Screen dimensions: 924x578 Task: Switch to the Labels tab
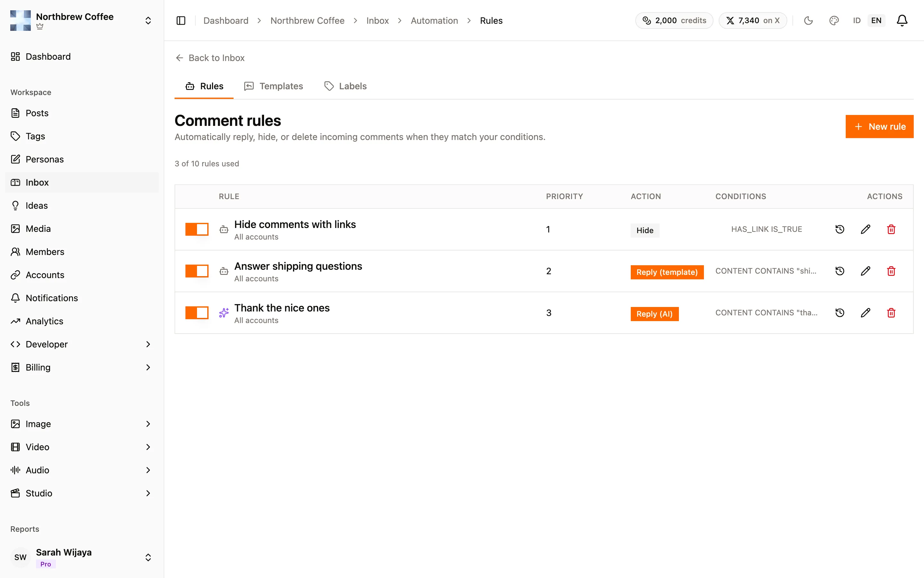click(345, 86)
